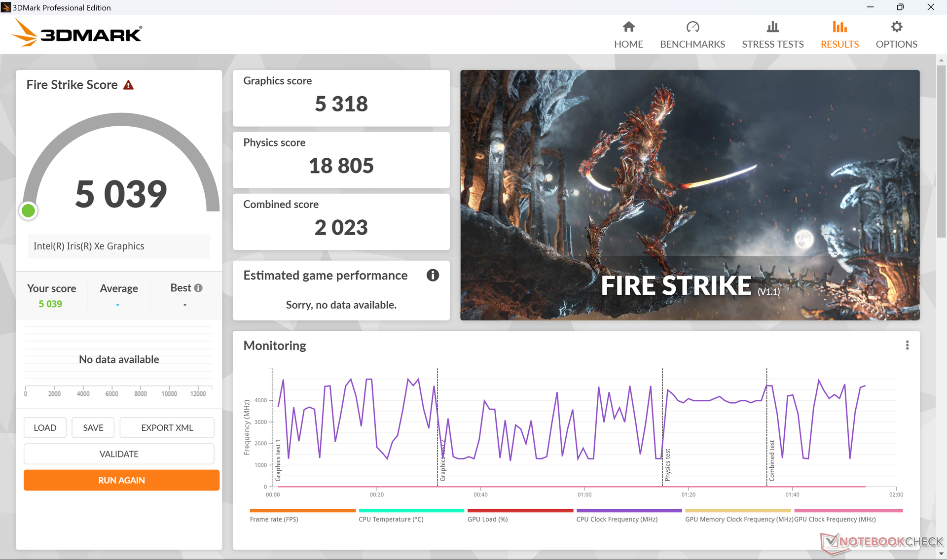This screenshot has height=560, width=947.
Task: Open Monitoring three-dot options menu
Action: (907, 346)
